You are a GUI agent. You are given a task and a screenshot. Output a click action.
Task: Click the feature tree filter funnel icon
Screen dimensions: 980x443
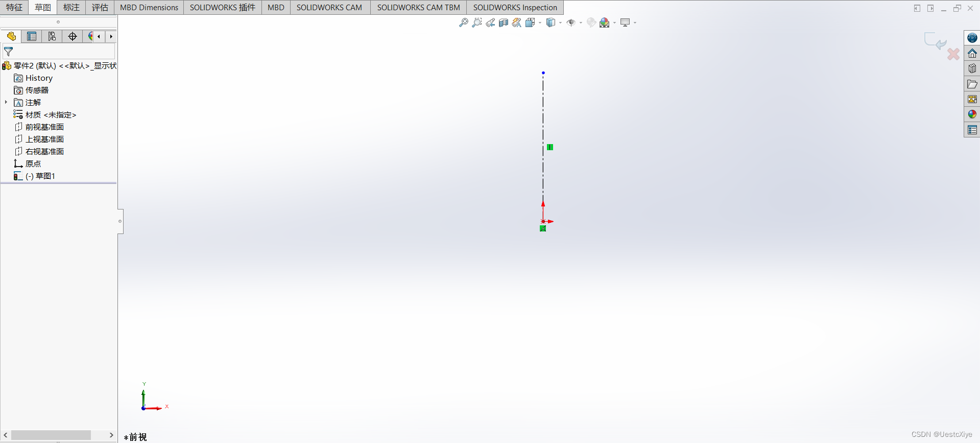(9, 52)
